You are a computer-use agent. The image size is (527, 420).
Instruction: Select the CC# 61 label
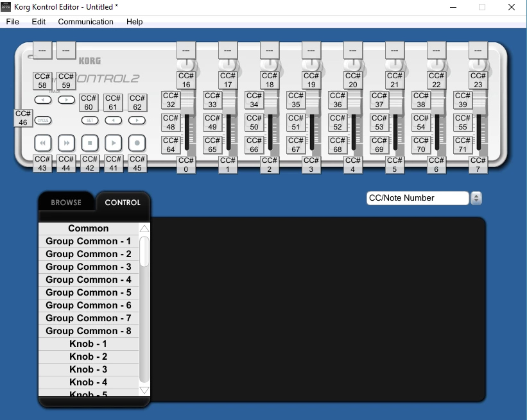coord(112,103)
